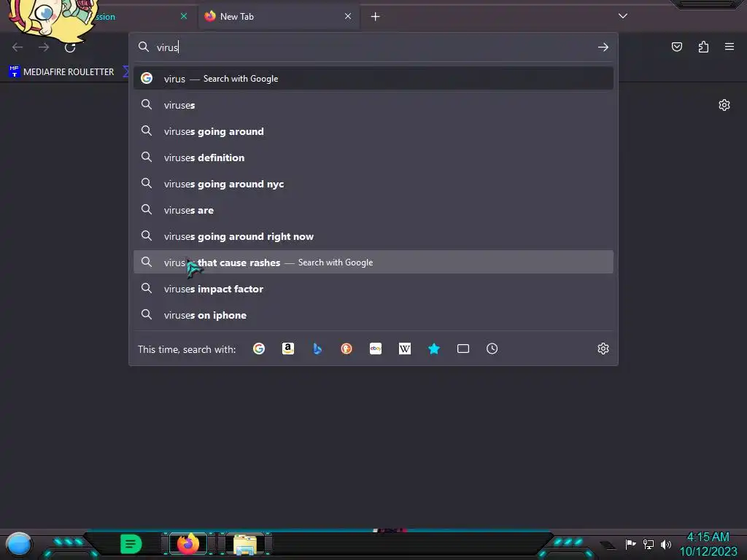The width and height of the screenshot is (747, 560).
Task: Search with Amazon one-off engine icon
Action: pos(287,349)
